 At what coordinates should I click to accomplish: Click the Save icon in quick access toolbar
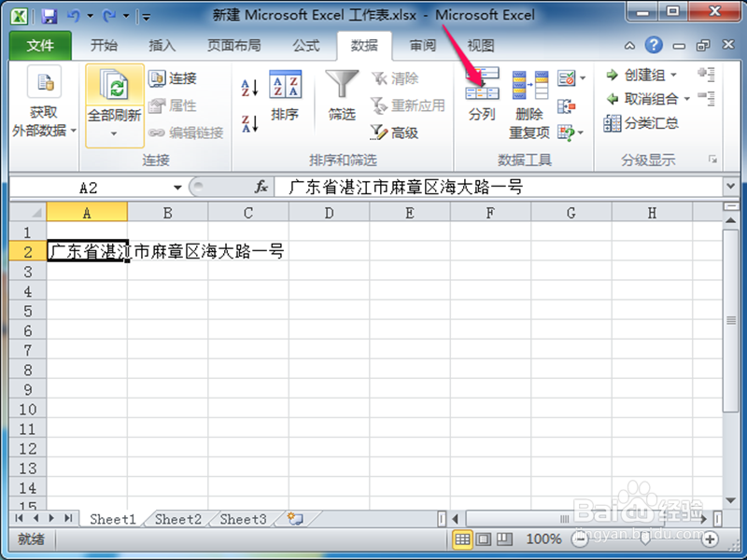(49, 17)
